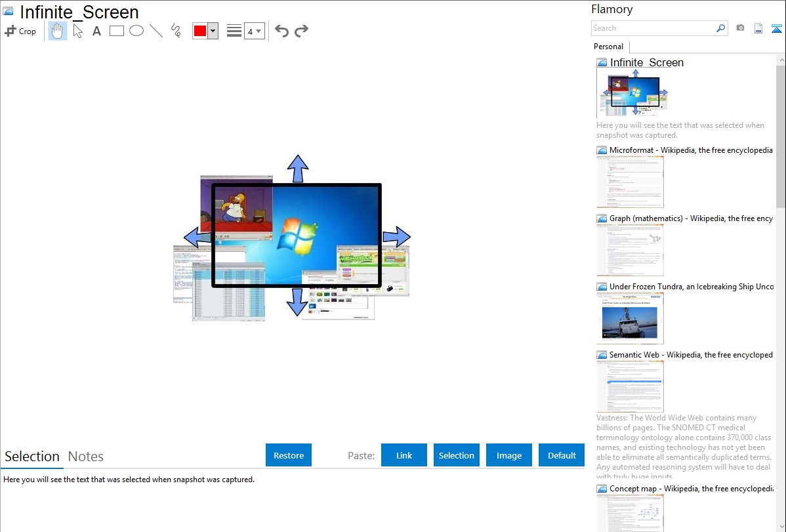The image size is (786, 532).
Task: Click the snapshot icon beside Infinite_Screen title
Action: click(9, 11)
